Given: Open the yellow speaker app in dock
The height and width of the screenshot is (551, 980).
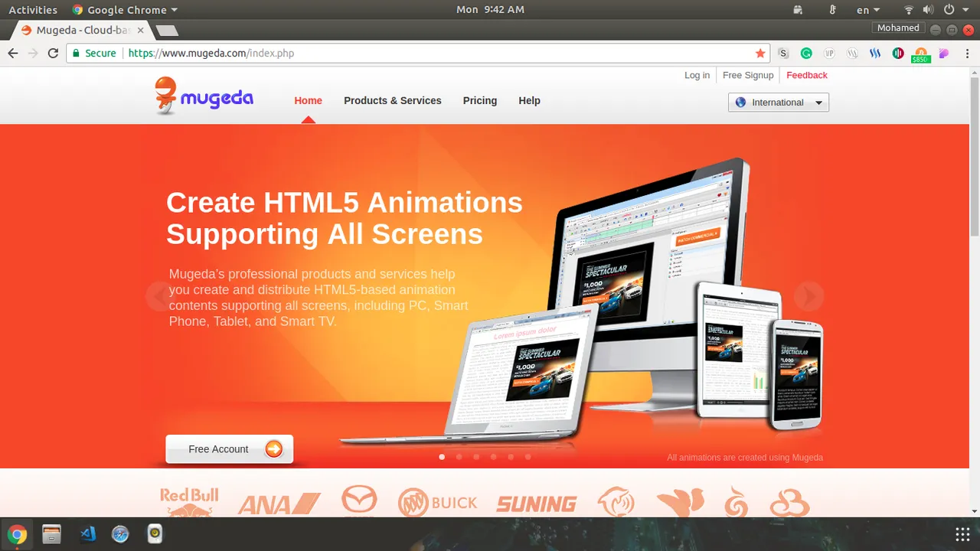Looking at the screenshot, I should click(x=155, y=534).
